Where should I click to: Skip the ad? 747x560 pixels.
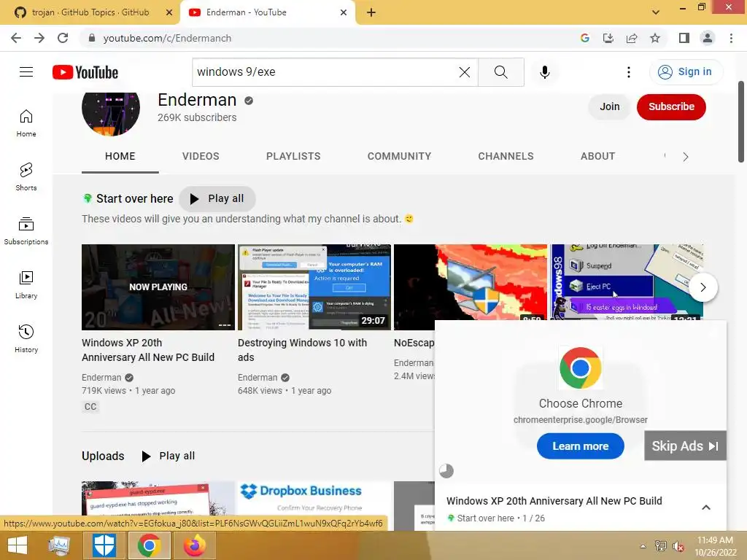click(685, 446)
